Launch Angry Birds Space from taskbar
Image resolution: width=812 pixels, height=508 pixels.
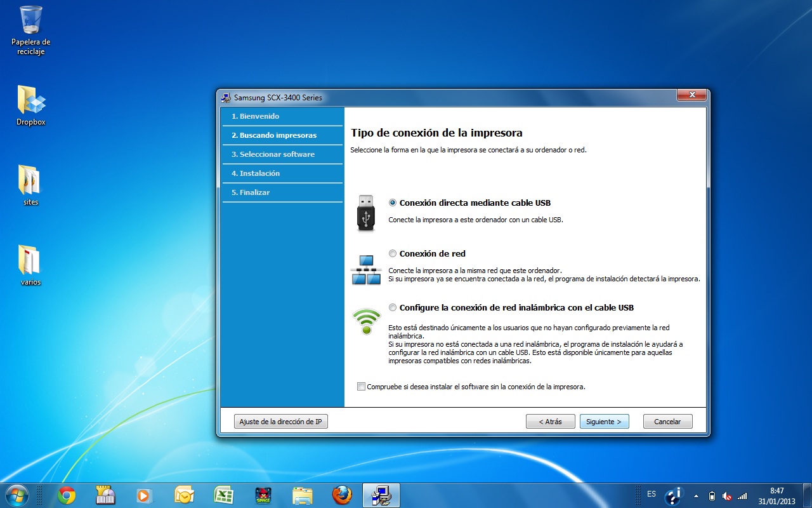click(x=263, y=495)
